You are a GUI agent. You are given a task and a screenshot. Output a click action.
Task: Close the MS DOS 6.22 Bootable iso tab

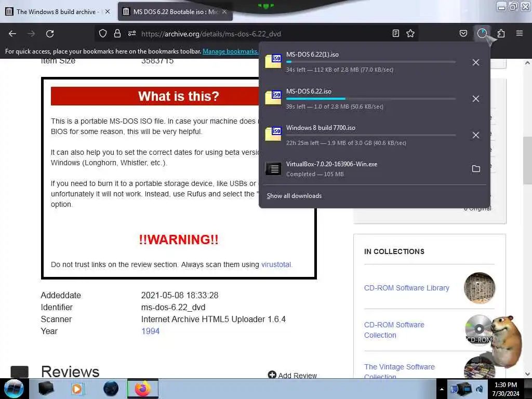(x=224, y=11)
